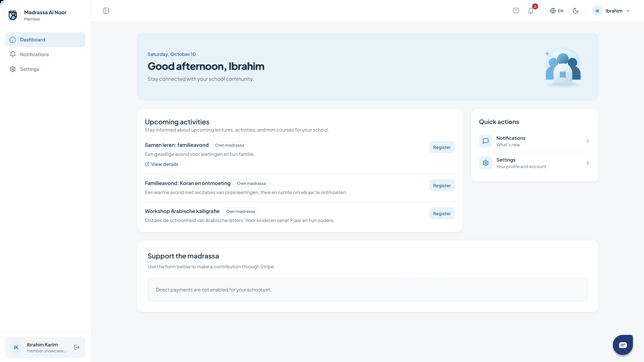This screenshot has height=362, width=644.
Task: Click the Saturday, October 10 date
Action: point(172,54)
